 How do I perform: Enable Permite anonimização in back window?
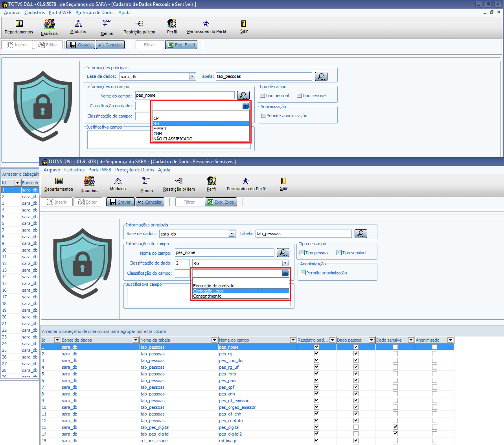[263, 116]
